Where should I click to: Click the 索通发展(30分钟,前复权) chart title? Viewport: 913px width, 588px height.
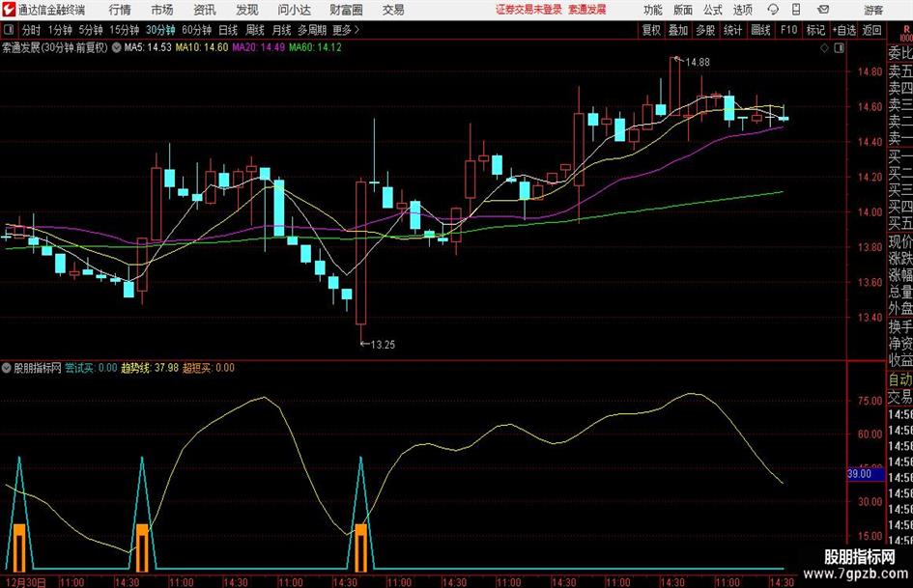point(55,47)
